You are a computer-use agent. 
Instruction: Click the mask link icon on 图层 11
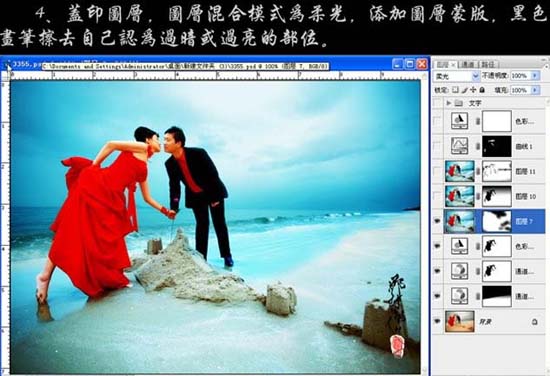[x=477, y=171]
